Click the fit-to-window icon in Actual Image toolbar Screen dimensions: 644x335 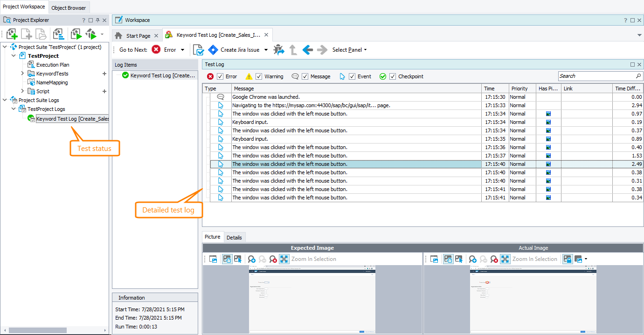(x=505, y=259)
